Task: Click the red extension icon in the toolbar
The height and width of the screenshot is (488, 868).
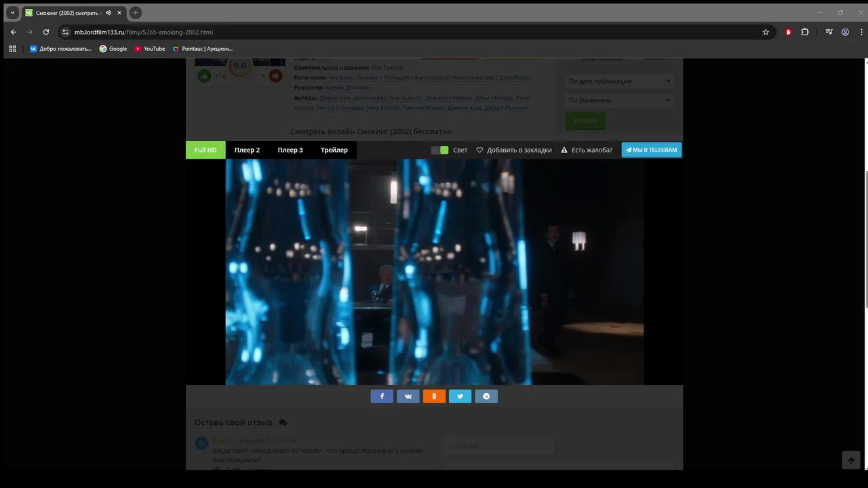Action: pos(788,32)
